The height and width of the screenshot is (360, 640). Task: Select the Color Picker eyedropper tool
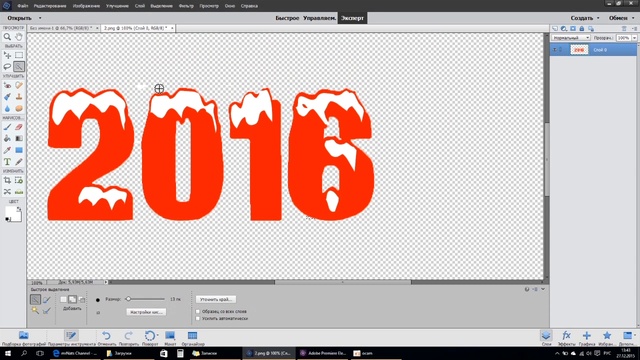click(x=7, y=150)
